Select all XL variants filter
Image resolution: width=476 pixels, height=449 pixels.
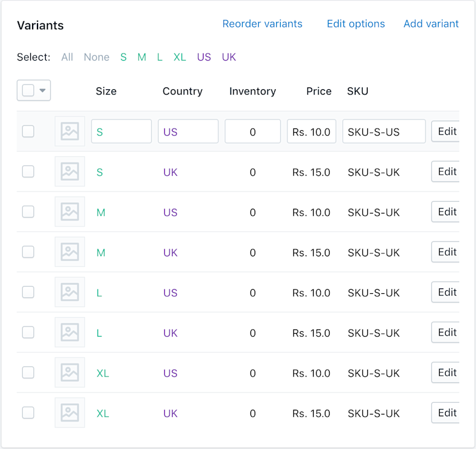pos(180,57)
